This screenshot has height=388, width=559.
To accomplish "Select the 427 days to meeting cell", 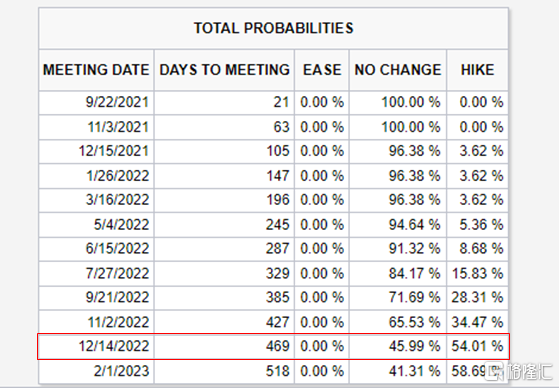I will click(x=224, y=322).
